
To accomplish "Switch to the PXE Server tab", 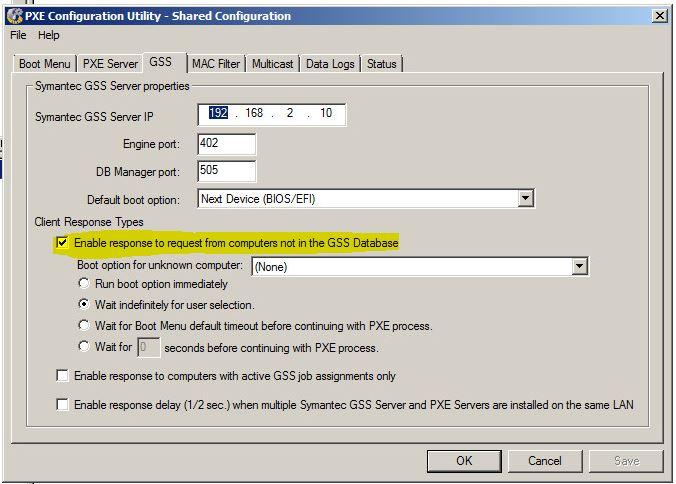I will point(110,64).
